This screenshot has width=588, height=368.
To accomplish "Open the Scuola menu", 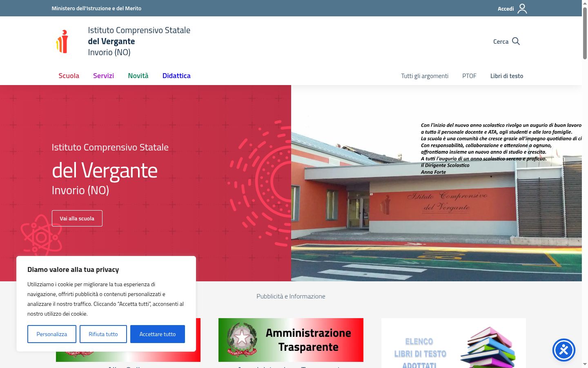I will 69,76.
